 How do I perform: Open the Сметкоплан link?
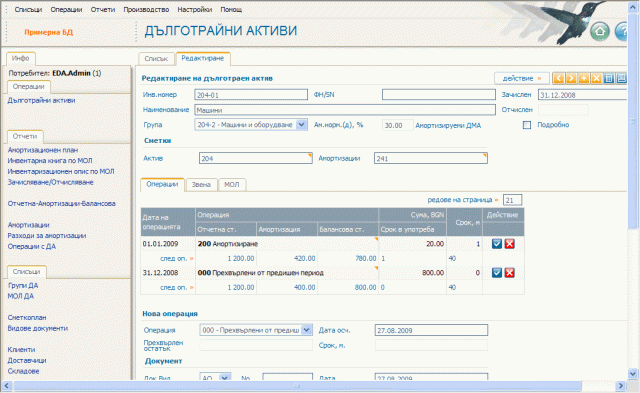[x=27, y=317]
